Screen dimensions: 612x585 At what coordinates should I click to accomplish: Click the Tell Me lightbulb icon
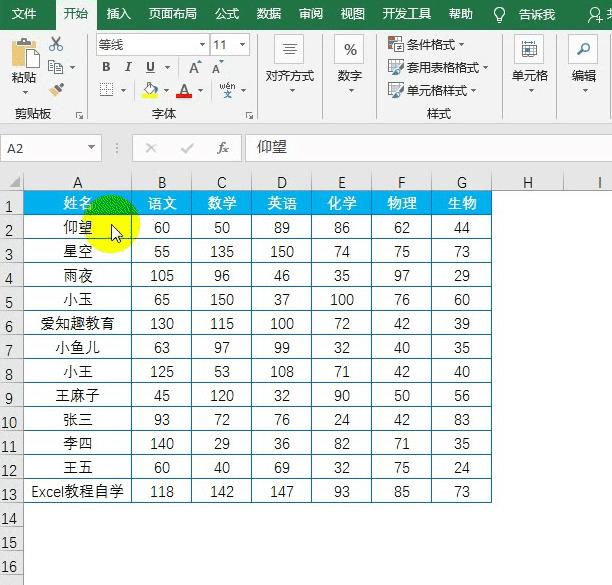[x=499, y=14]
